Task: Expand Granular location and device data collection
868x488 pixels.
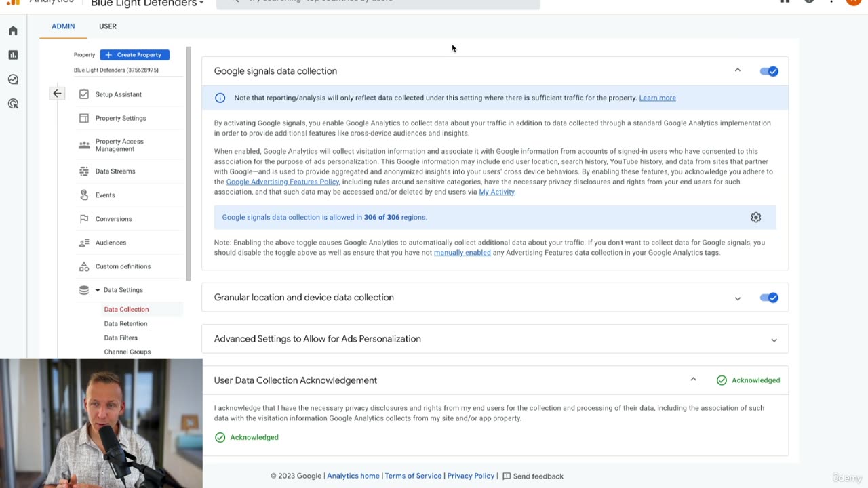Action: pyautogui.click(x=738, y=298)
